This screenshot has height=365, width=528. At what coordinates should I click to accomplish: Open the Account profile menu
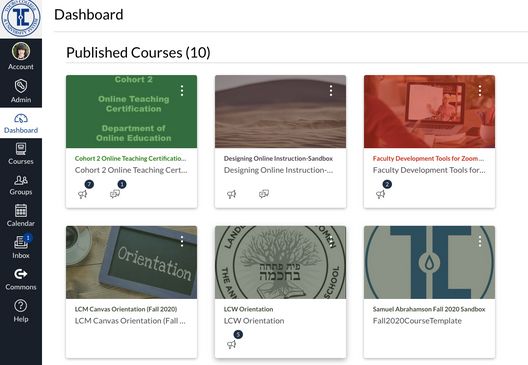[21, 56]
